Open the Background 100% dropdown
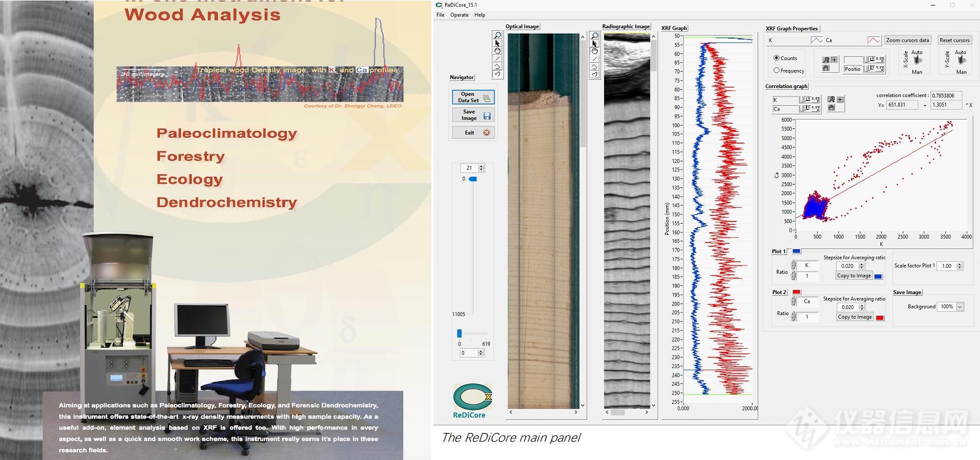This screenshot has width=980, height=460. coord(960,307)
